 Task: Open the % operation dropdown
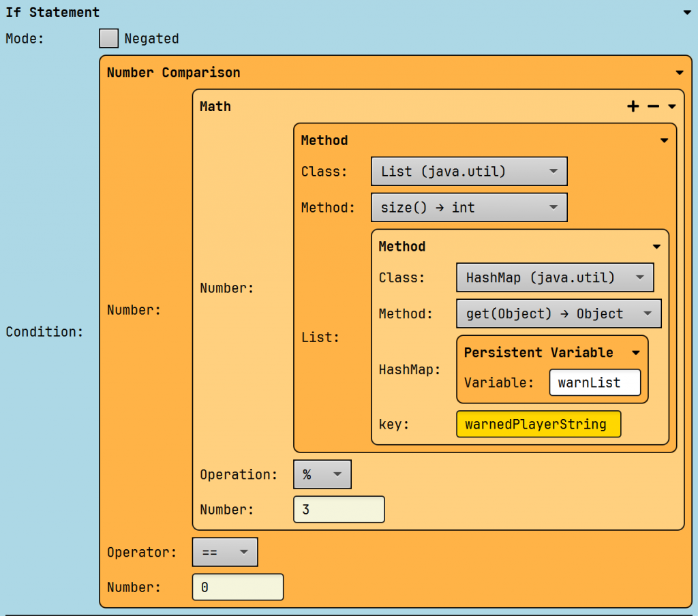tap(322, 475)
